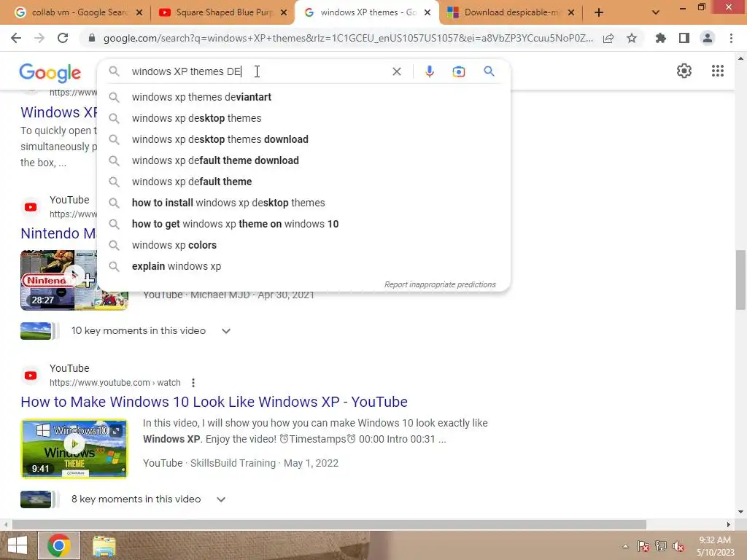Open the Windows Start menu

pos(18,545)
